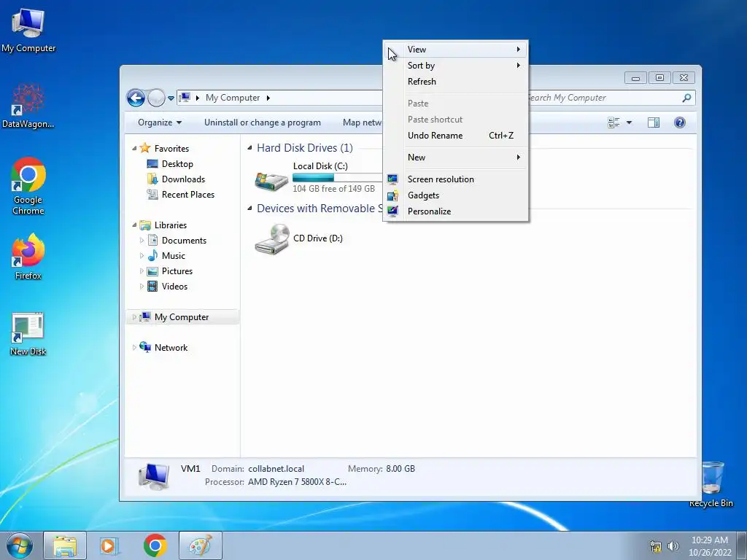Collapse the Favorites tree section
747x560 pixels.
pos(134,149)
